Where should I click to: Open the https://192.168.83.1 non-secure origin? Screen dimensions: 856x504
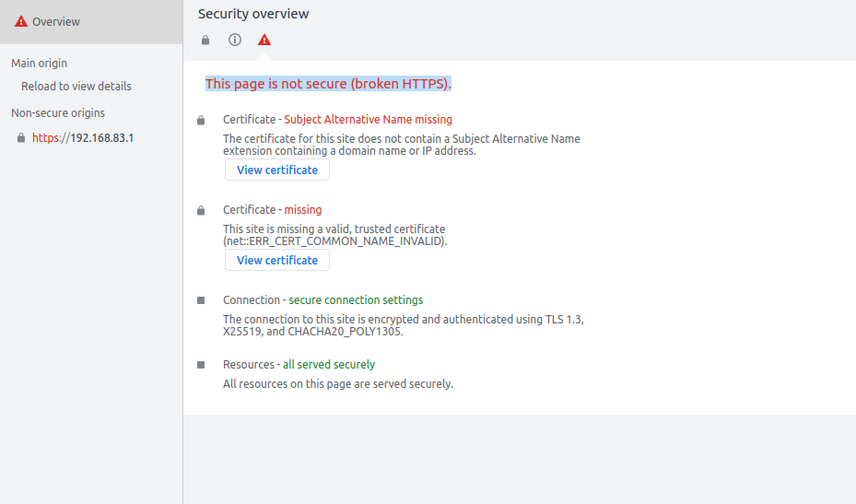(x=83, y=137)
